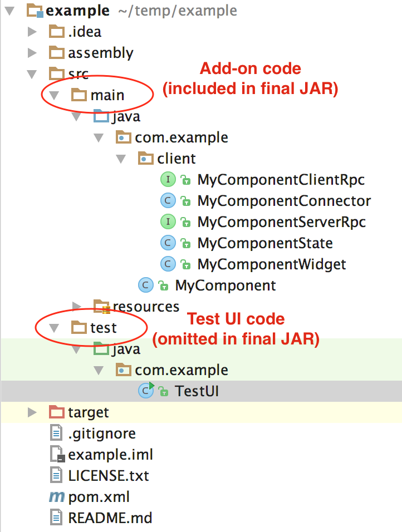The height and width of the screenshot is (532, 402).
Task: Collapse the client package arrow
Action: click(121, 159)
